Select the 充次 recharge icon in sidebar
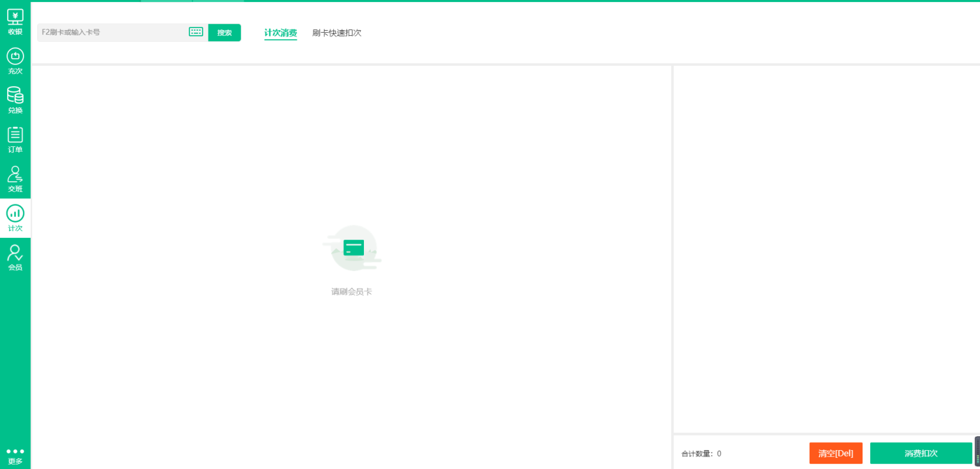Viewport: 980px width, 469px height. [15, 60]
